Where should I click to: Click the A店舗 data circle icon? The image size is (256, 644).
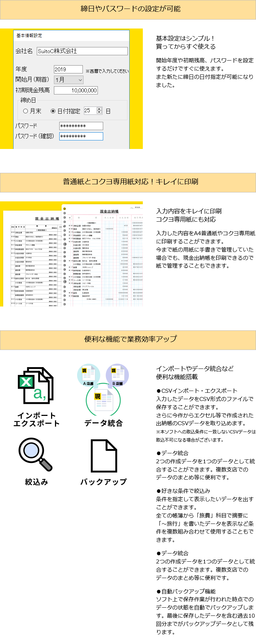88,375
